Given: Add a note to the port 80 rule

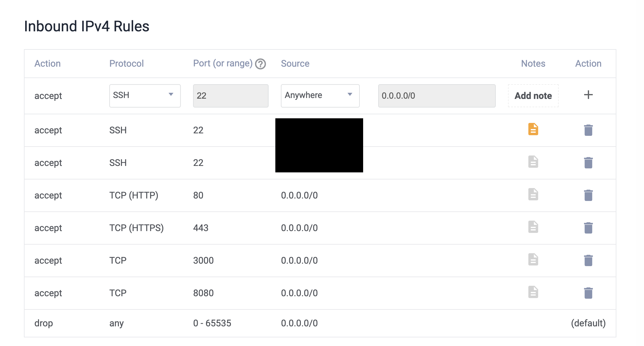Looking at the screenshot, I should (x=533, y=195).
